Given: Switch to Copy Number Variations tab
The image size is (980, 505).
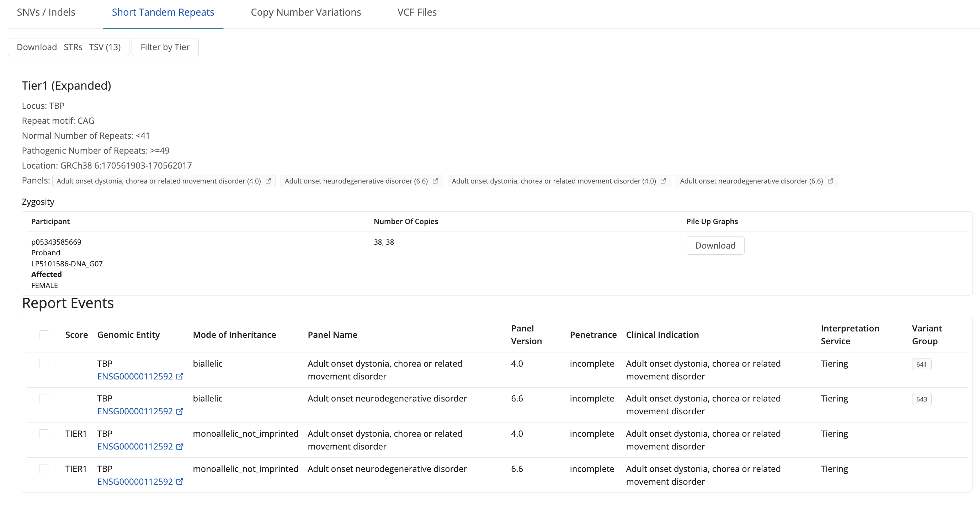Looking at the screenshot, I should (x=305, y=12).
